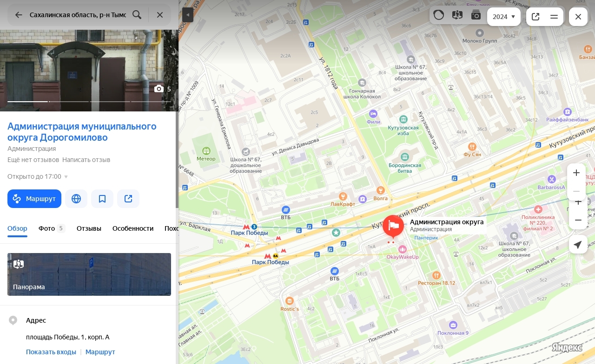The width and height of the screenshot is (595, 364).
Task: Click the blue Маршрут button
Action: coord(34,199)
